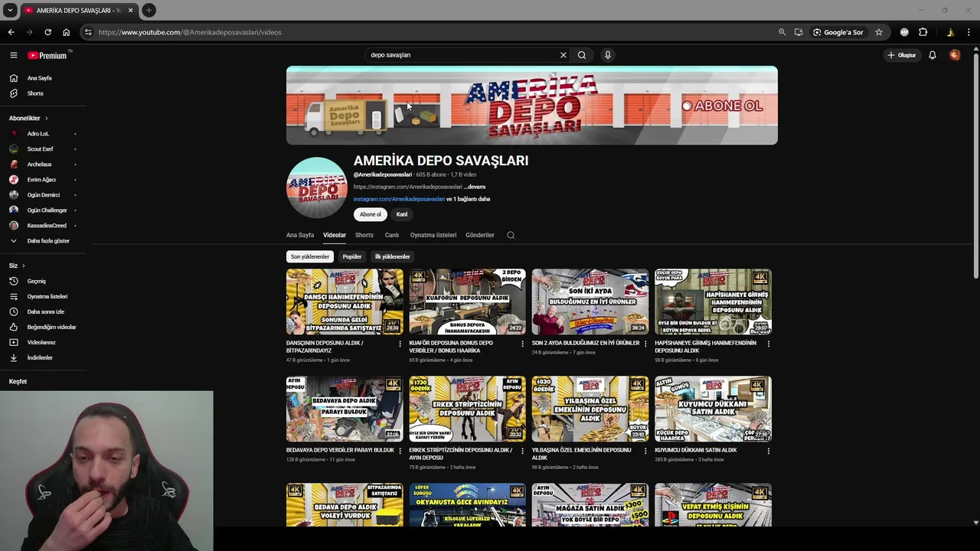The height and width of the screenshot is (551, 980).
Task: Open the browser three-dot menu
Action: pos(969,32)
